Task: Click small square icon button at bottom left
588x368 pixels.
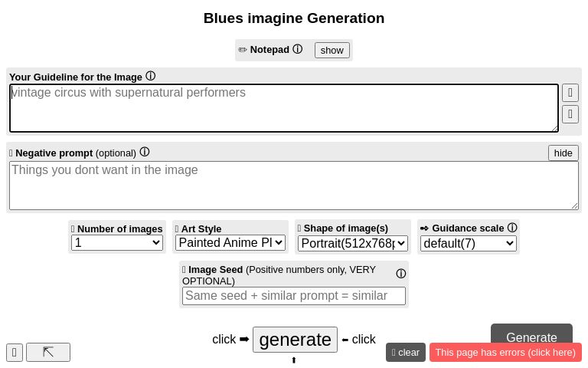Action: click(x=15, y=352)
